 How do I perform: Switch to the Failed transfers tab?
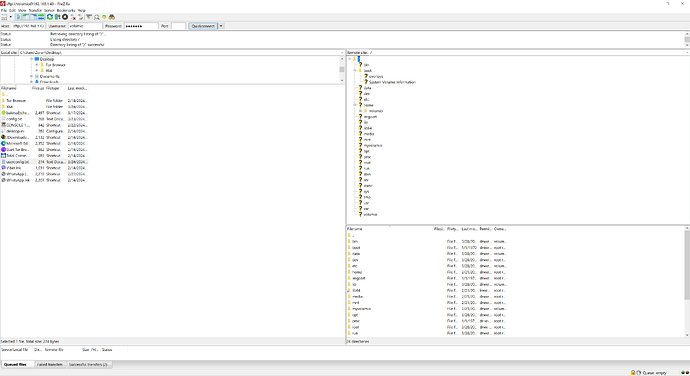point(50,365)
